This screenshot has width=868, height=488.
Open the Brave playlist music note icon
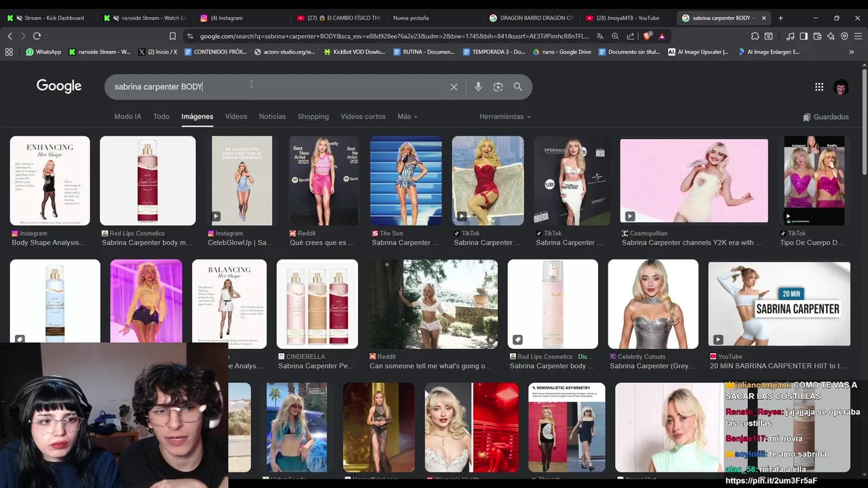pyautogui.click(x=791, y=36)
